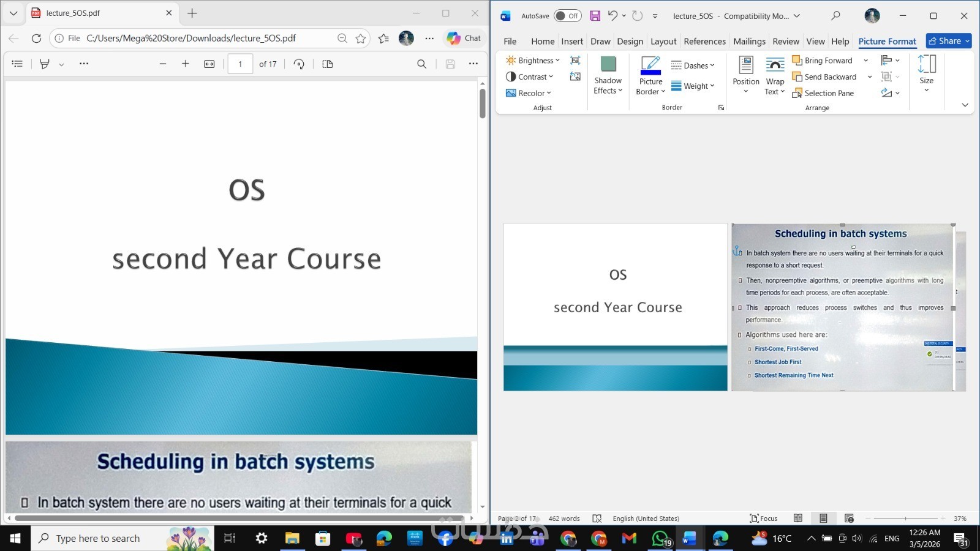Open the Weight dropdown
This screenshot has width=980, height=551.
tap(693, 86)
